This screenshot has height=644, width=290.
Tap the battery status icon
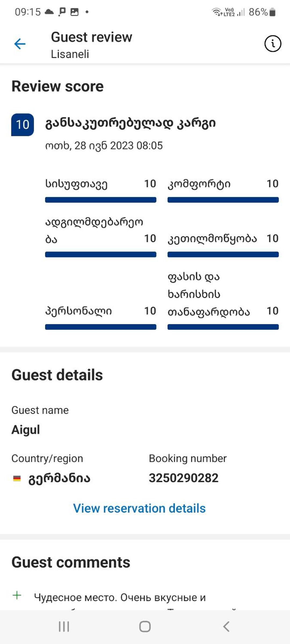272,12
